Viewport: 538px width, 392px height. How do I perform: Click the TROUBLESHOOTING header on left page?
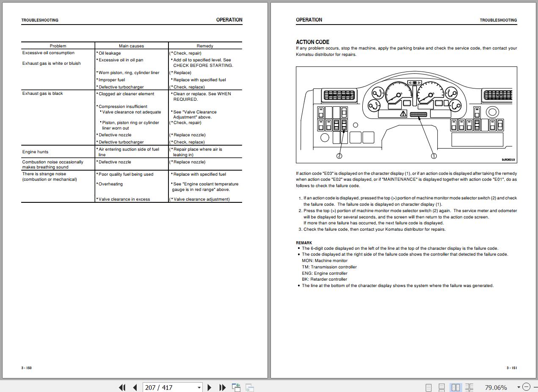(x=40, y=20)
